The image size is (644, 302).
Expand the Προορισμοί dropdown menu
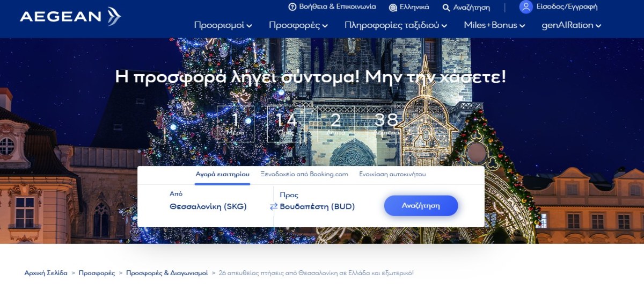click(x=223, y=25)
